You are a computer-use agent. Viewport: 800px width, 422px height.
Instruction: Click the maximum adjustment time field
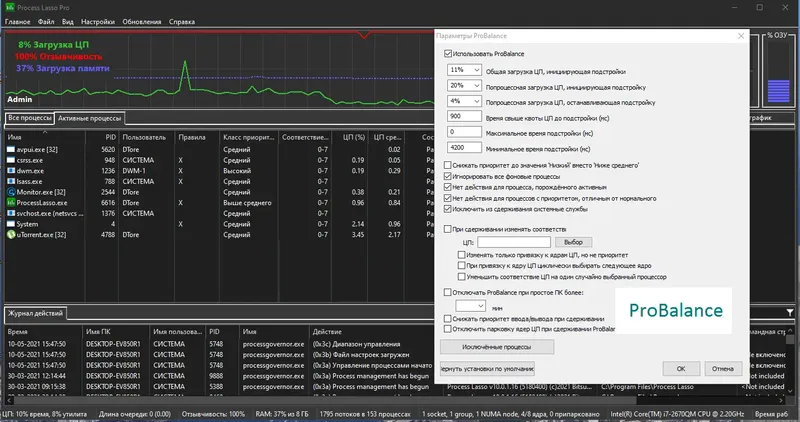click(x=464, y=132)
